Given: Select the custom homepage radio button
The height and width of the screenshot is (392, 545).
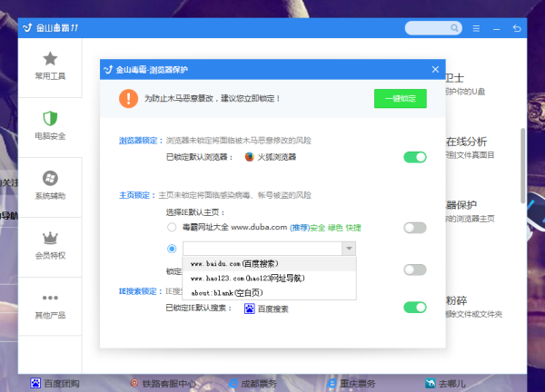Looking at the screenshot, I should [x=172, y=249].
